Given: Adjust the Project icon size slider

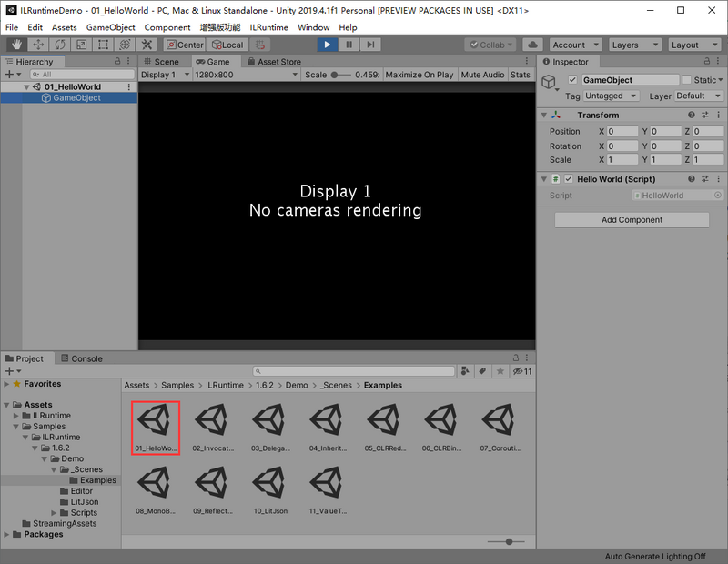Looking at the screenshot, I should [506, 541].
